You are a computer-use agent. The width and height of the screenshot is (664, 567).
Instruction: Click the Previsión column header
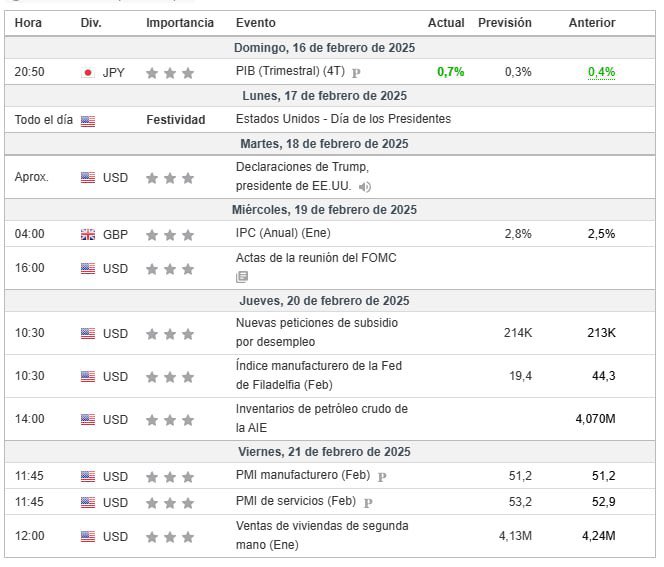[x=505, y=22]
